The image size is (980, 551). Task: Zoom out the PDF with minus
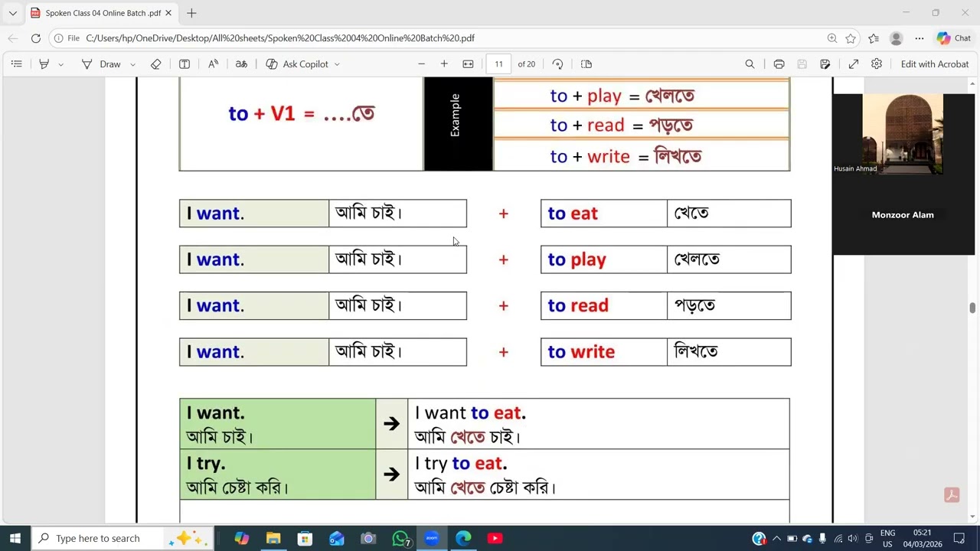421,64
